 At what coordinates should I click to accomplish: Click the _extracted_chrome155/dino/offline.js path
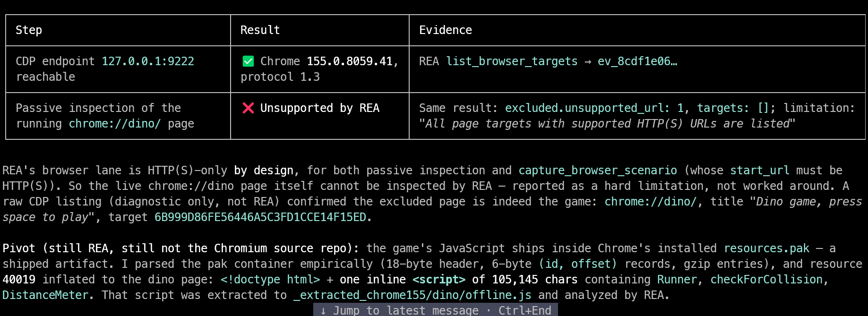tap(412, 295)
